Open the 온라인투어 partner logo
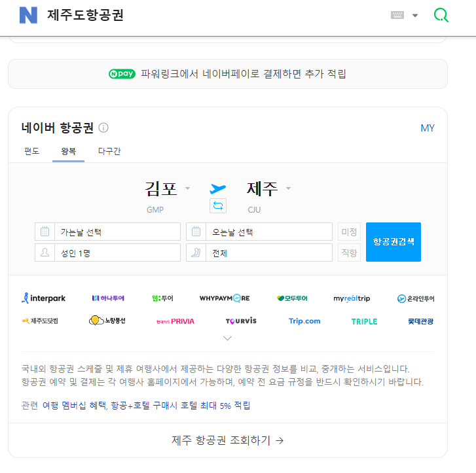 [x=416, y=298]
